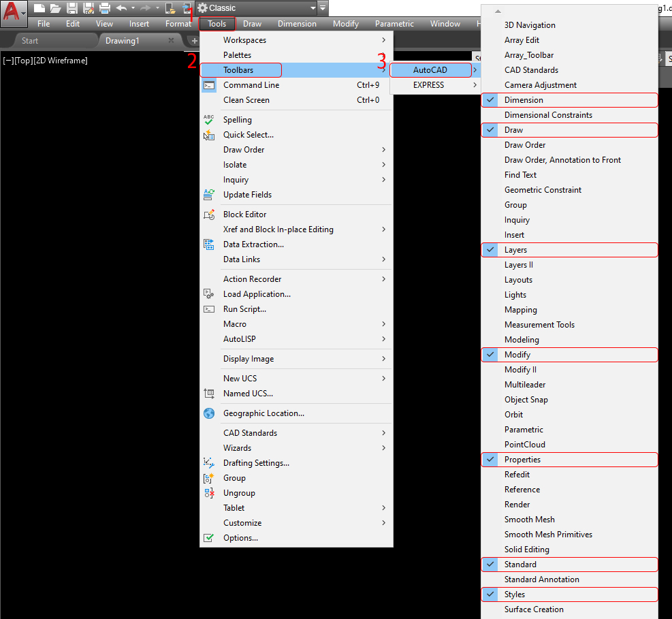Image resolution: width=672 pixels, height=619 pixels.
Task: Click the Plot printer icon
Action: tap(105, 7)
